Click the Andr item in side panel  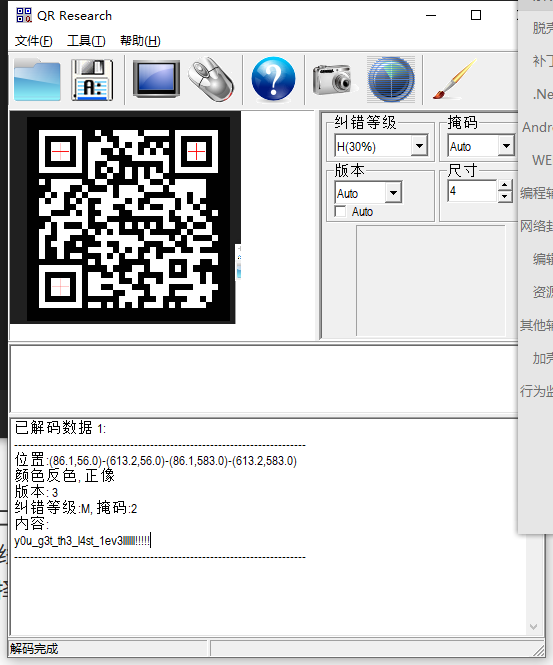pos(537,127)
